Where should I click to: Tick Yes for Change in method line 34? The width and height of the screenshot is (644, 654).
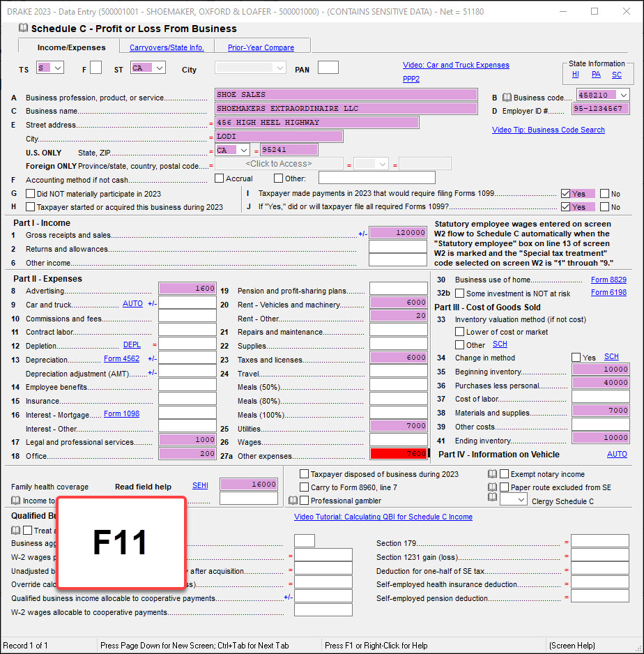tap(576, 358)
